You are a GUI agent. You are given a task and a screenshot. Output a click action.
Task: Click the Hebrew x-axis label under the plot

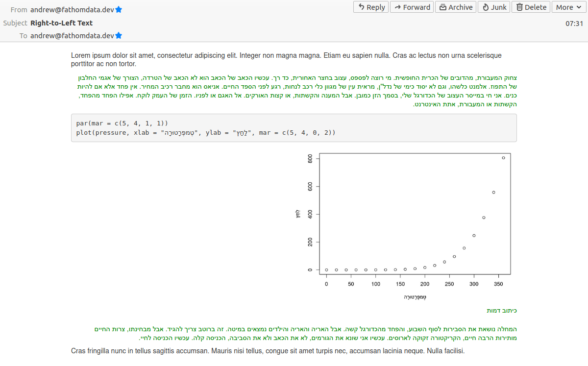point(415,297)
